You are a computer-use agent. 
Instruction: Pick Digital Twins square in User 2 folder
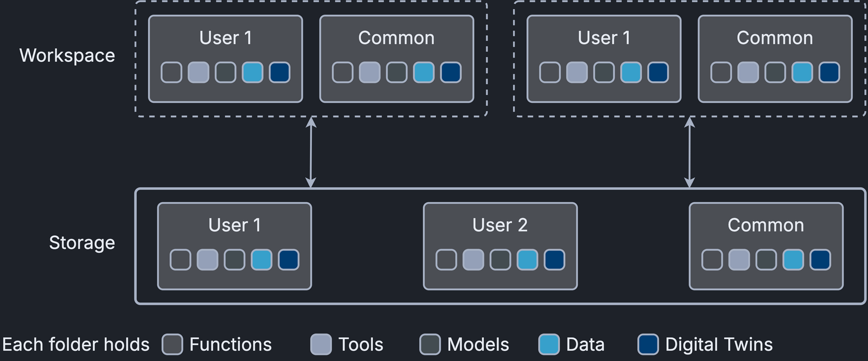(x=554, y=260)
